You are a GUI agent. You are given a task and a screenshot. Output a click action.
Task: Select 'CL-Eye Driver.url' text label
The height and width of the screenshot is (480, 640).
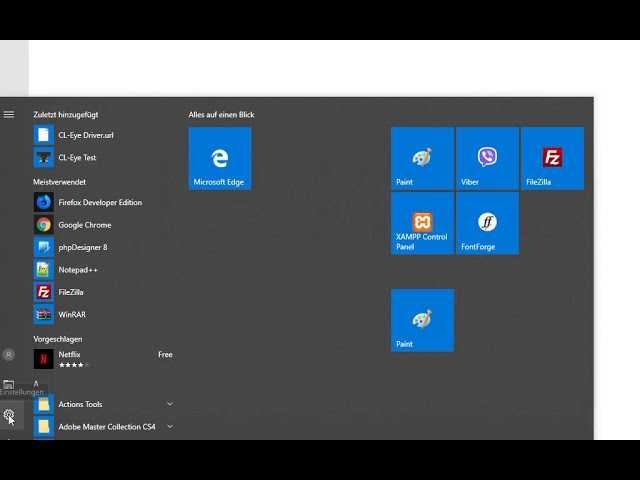coord(86,135)
